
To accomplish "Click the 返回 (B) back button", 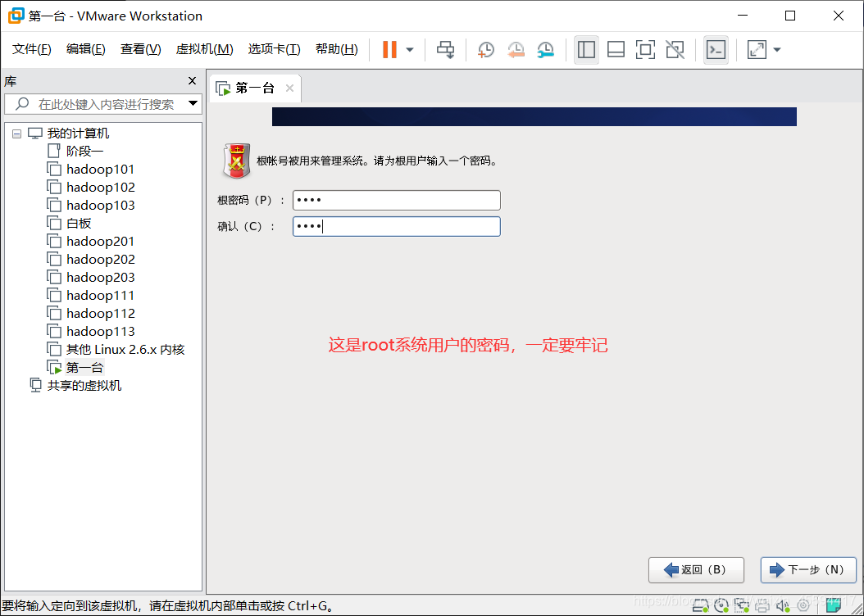I will tap(696, 570).
